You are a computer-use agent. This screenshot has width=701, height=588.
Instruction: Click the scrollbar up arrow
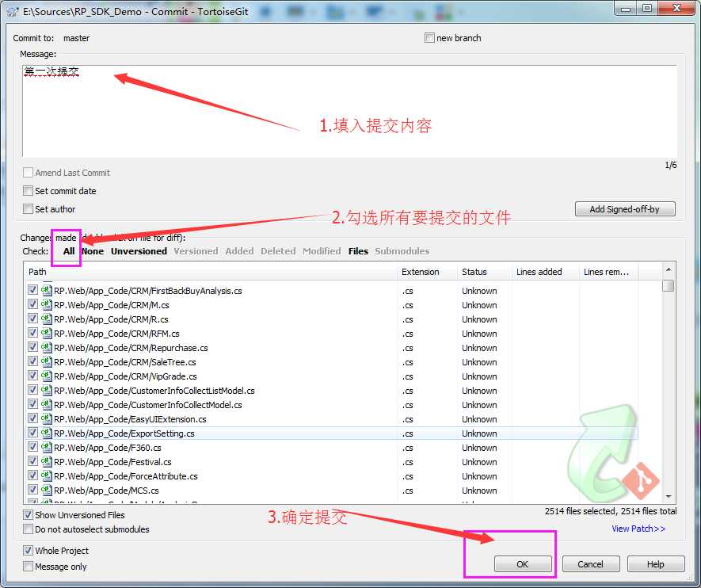(x=669, y=269)
